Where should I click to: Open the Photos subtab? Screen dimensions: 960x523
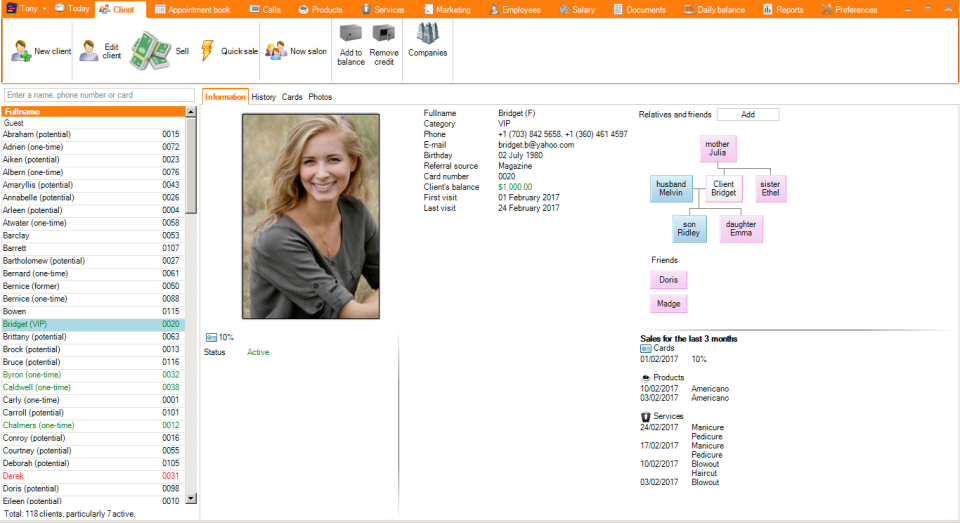pyautogui.click(x=320, y=97)
